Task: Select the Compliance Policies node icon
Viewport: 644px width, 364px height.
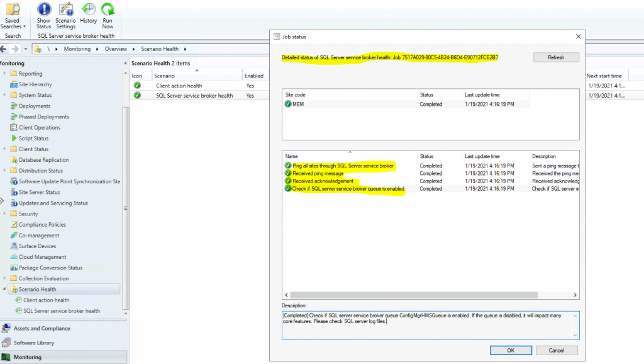Action: click(x=14, y=225)
